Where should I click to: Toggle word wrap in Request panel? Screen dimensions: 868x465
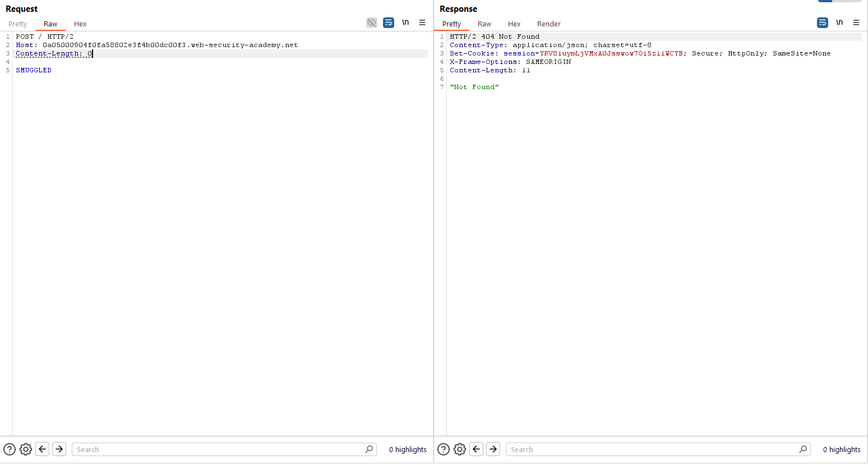tap(389, 23)
